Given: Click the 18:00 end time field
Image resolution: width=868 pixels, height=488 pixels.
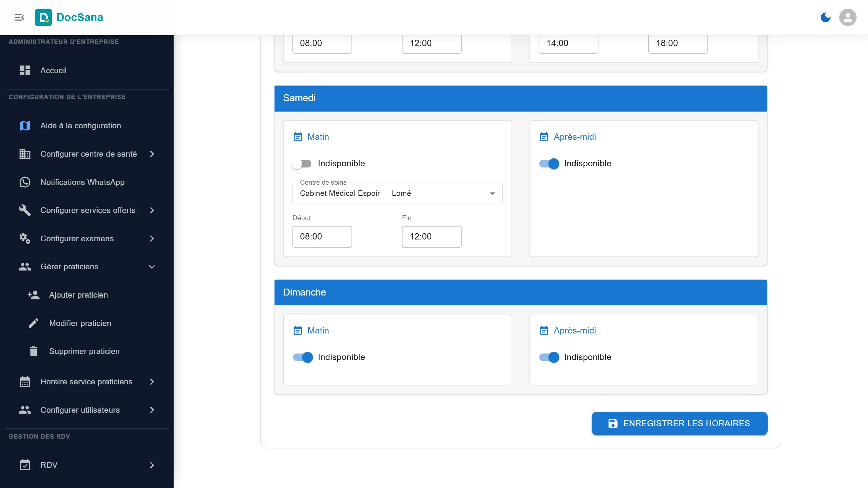Looking at the screenshot, I should (678, 44).
